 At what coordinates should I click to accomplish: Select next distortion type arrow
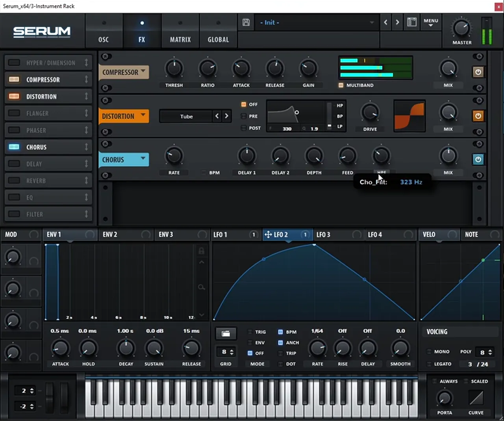226,116
